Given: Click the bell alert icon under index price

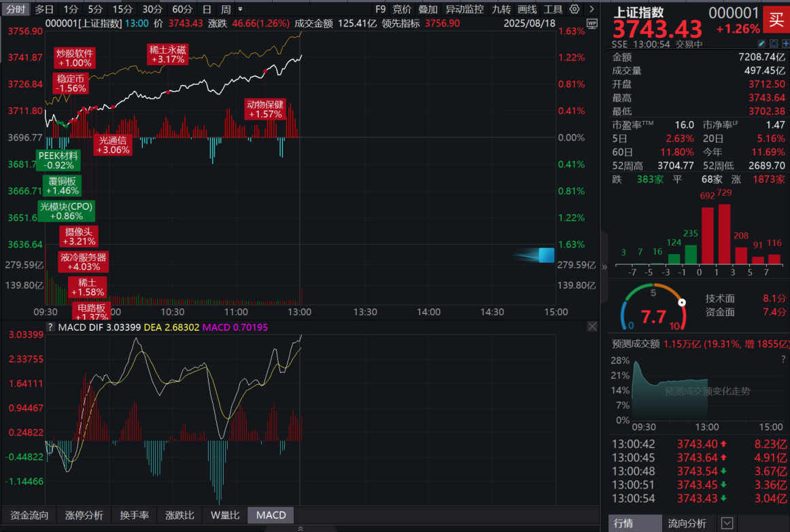Looking at the screenshot, I should coord(774,43).
